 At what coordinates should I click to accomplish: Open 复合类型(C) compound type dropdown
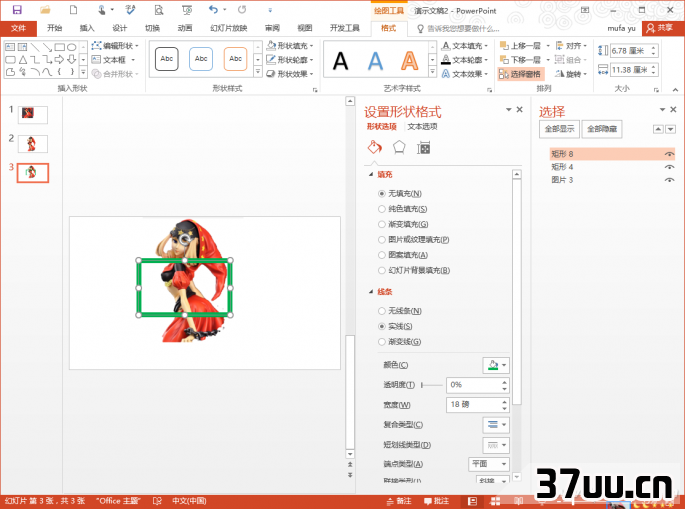pos(496,424)
